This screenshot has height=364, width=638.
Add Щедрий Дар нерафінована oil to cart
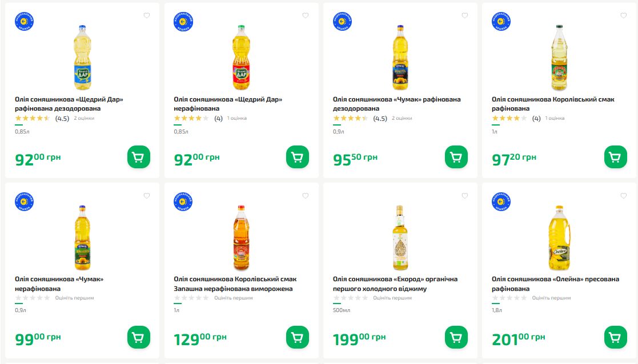[x=297, y=157]
